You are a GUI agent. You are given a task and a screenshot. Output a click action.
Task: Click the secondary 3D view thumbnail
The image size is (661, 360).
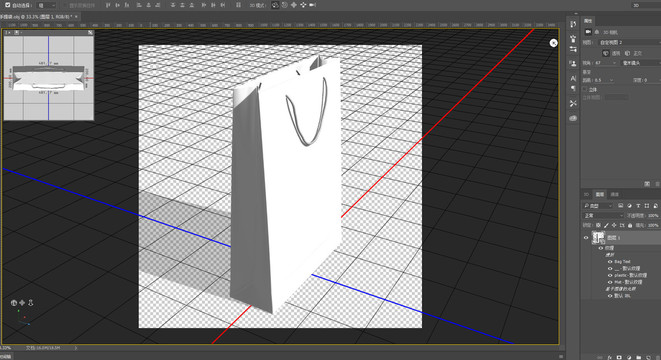[x=48, y=78]
